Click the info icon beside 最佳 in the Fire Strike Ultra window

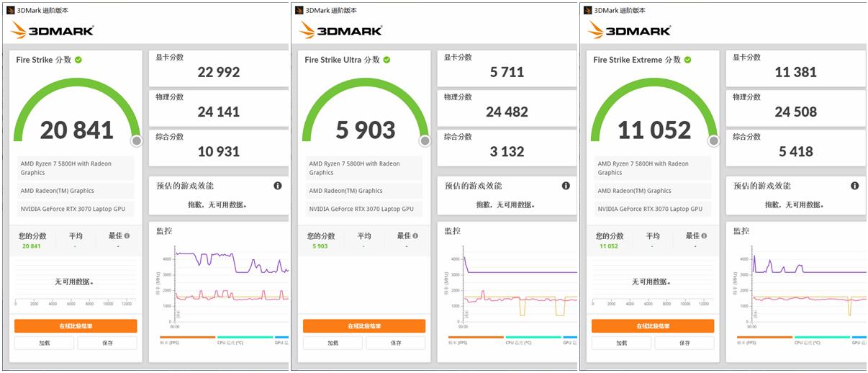point(416,235)
